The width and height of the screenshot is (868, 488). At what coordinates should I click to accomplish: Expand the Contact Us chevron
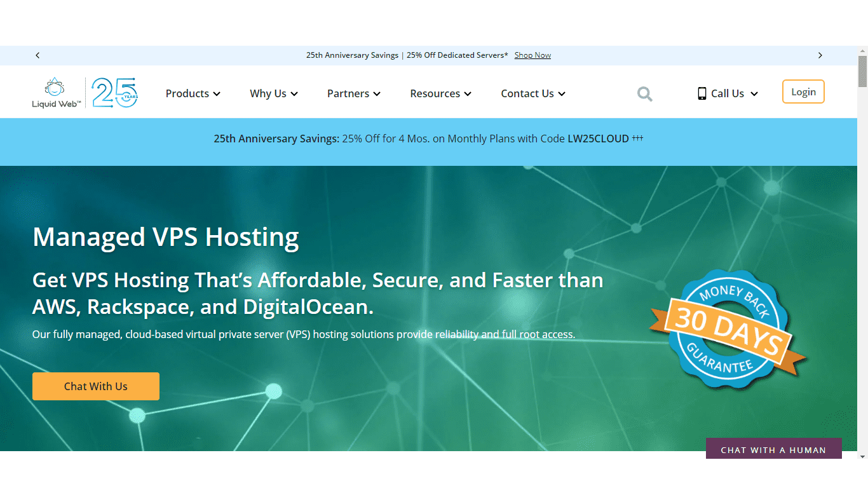tap(562, 94)
